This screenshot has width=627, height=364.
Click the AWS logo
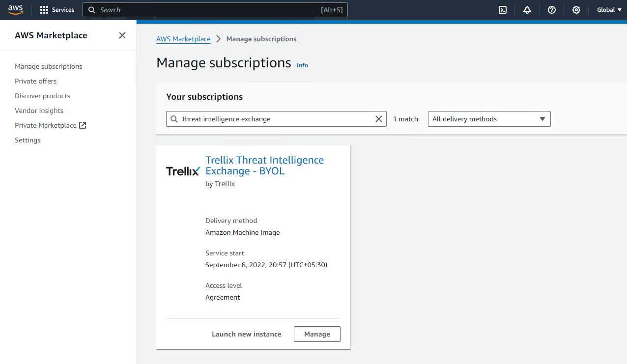(x=15, y=10)
